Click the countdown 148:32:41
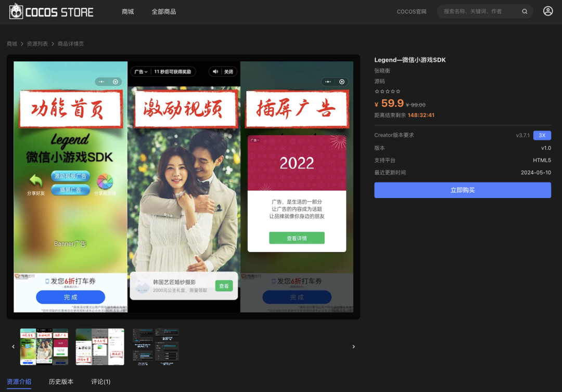This screenshot has width=562, height=392. tap(421, 115)
